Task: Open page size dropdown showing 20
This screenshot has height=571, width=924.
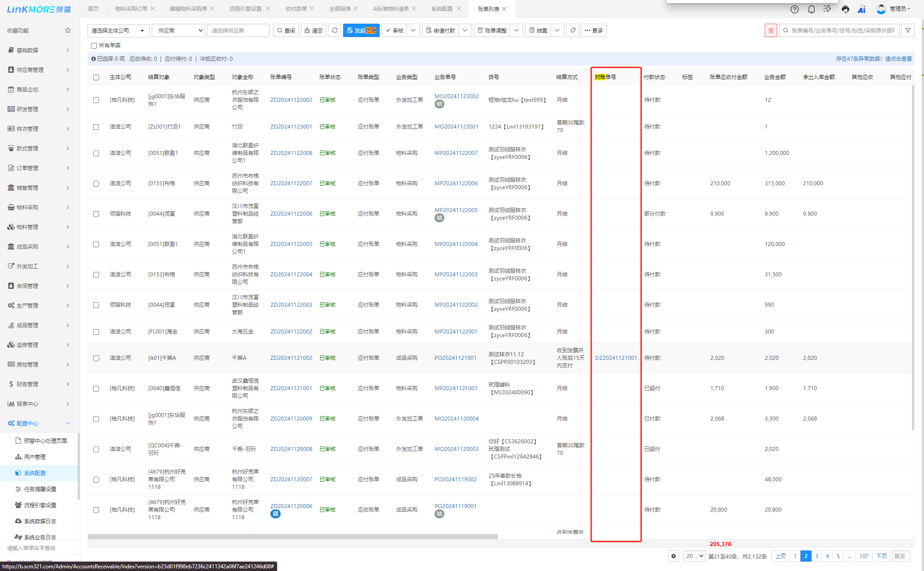Action: coord(695,556)
